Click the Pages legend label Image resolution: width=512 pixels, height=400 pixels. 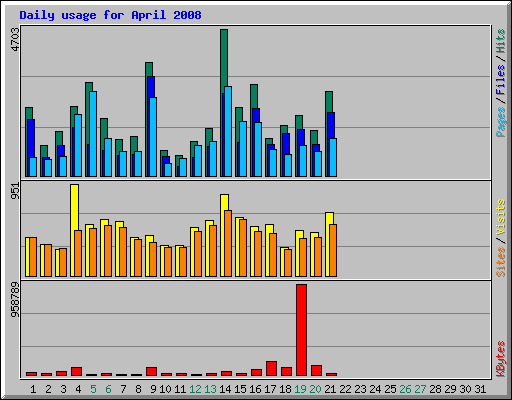coord(501,122)
